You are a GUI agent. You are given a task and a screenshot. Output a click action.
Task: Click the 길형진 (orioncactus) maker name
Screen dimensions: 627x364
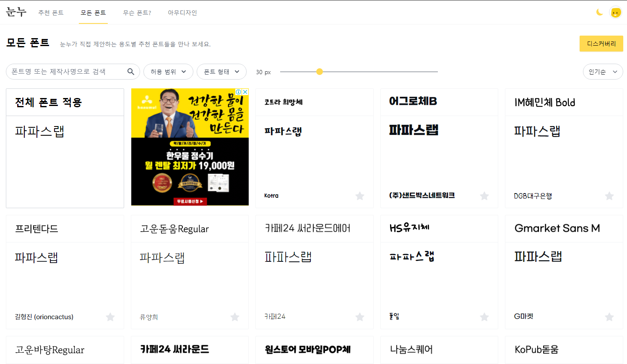pos(44,317)
